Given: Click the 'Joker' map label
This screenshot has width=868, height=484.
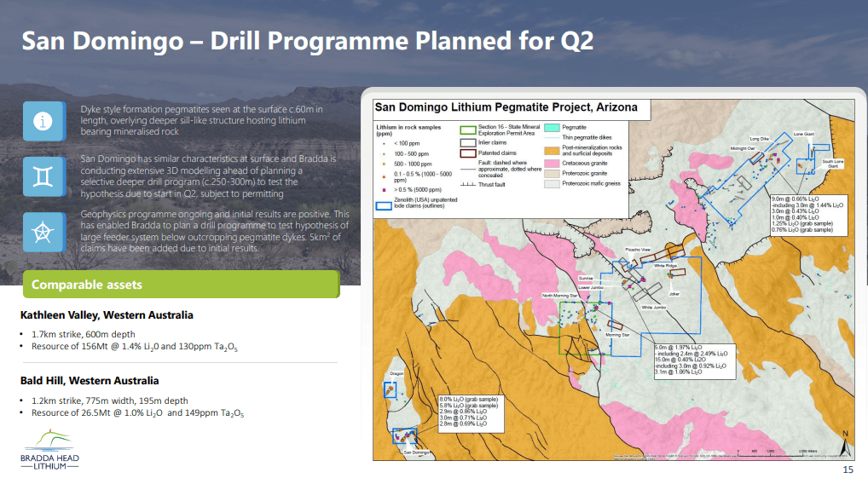Looking at the screenshot, I should click(x=674, y=294).
